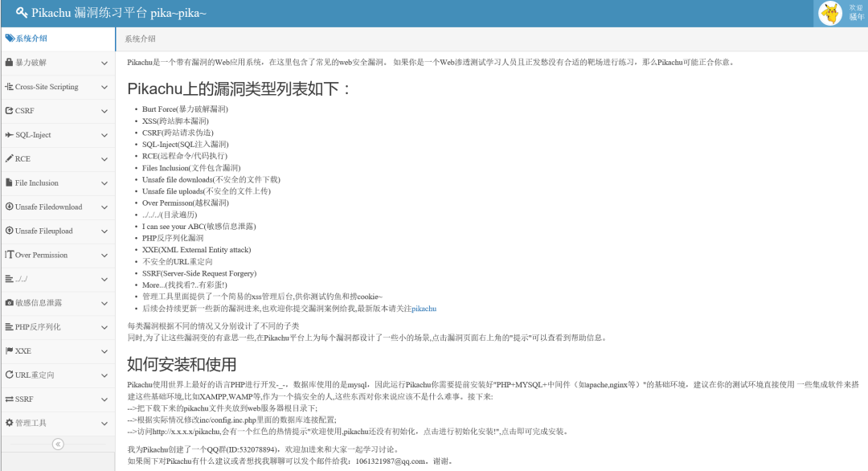Expand the PHP反序列化 chevron
868x471 pixels.
pyautogui.click(x=104, y=328)
